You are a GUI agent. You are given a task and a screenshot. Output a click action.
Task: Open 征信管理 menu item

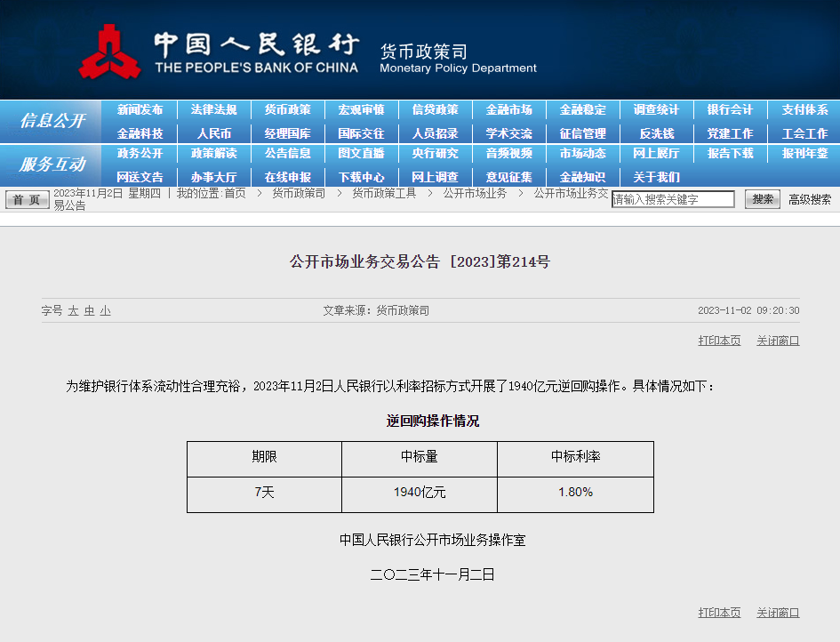tap(583, 133)
